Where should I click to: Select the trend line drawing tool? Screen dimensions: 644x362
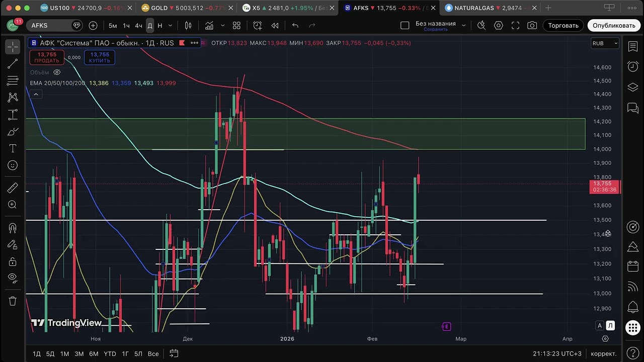click(x=13, y=63)
